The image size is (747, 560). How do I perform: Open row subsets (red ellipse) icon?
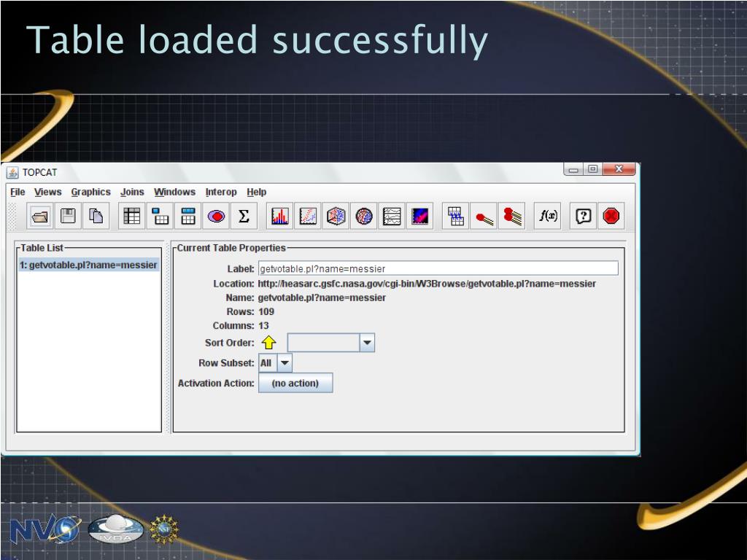coord(216,217)
